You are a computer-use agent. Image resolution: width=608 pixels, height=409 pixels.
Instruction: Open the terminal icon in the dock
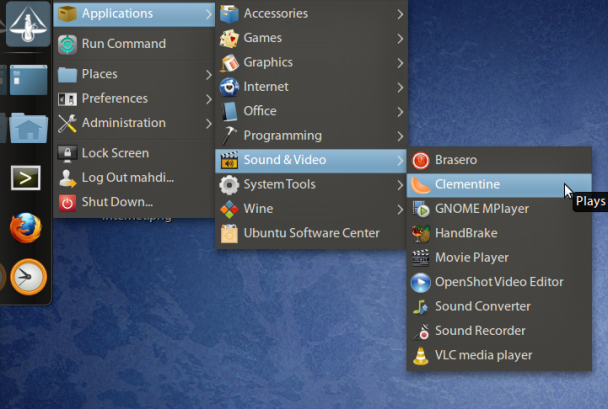coord(26,178)
